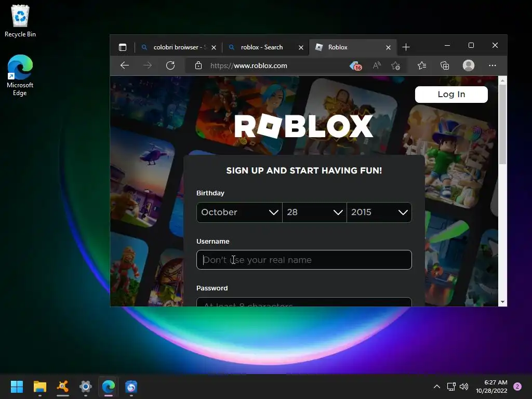Open the Collections icon

[x=445, y=65]
